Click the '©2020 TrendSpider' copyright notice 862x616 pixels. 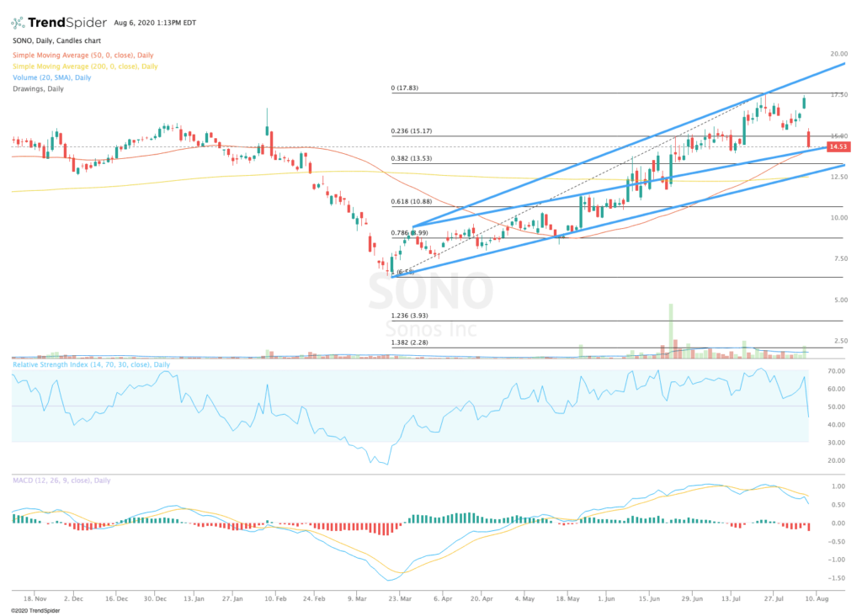[35, 610]
